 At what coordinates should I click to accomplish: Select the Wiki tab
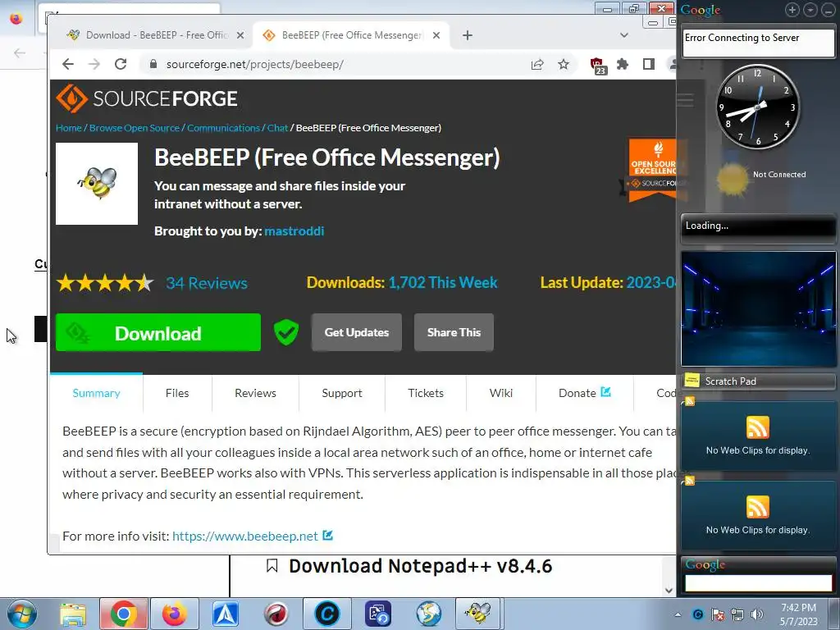coord(501,393)
